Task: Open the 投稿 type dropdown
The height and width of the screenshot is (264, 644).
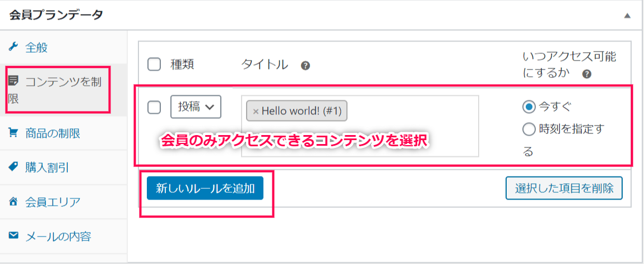Action: click(x=196, y=107)
